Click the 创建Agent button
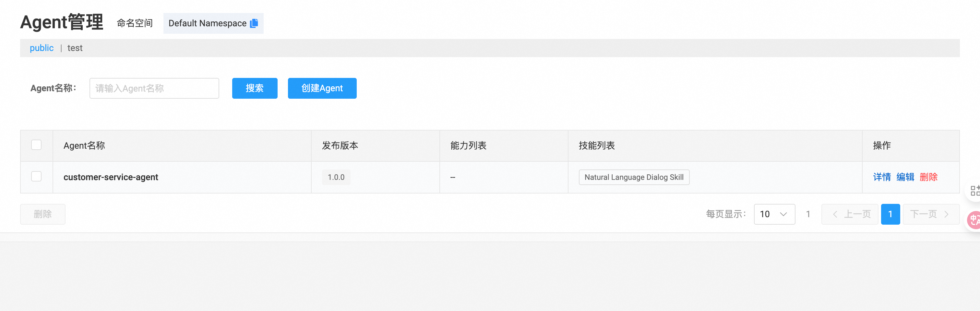The height and width of the screenshot is (311, 980). click(322, 88)
